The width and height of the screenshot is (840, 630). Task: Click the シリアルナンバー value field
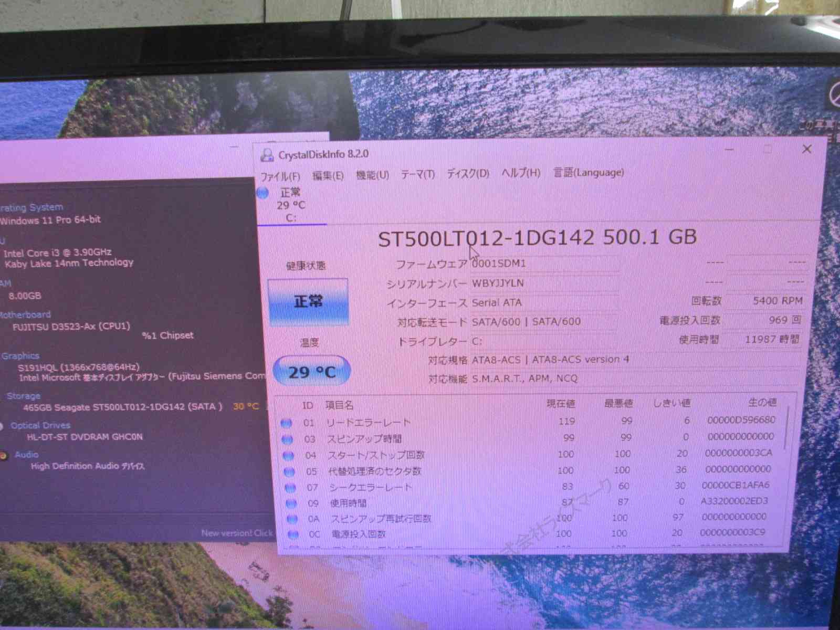(543, 283)
